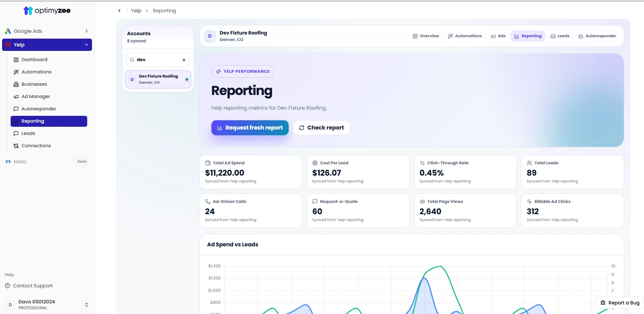Viewport: 644px width, 314px height.
Task: Open Autoresponder in the sidebar
Action: pos(49,109)
